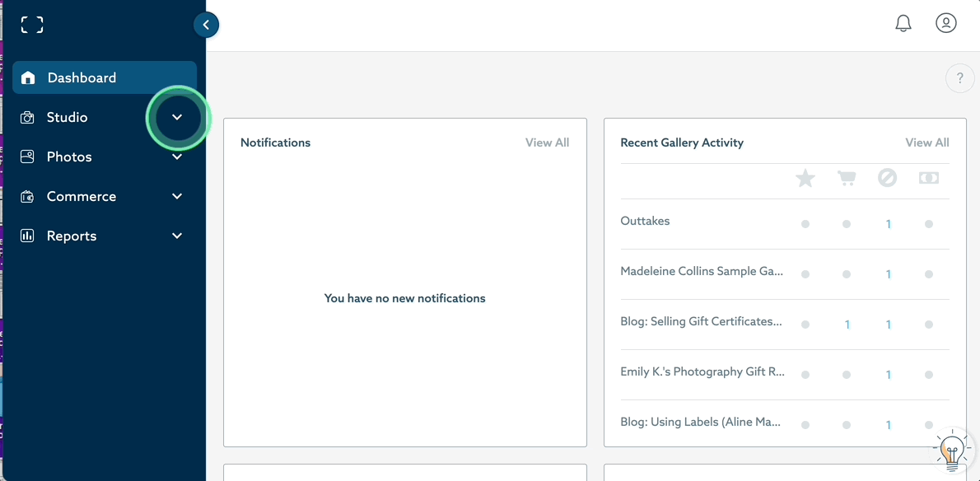The width and height of the screenshot is (980, 481).
Task: Click the app logo in sidebar
Action: [32, 25]
